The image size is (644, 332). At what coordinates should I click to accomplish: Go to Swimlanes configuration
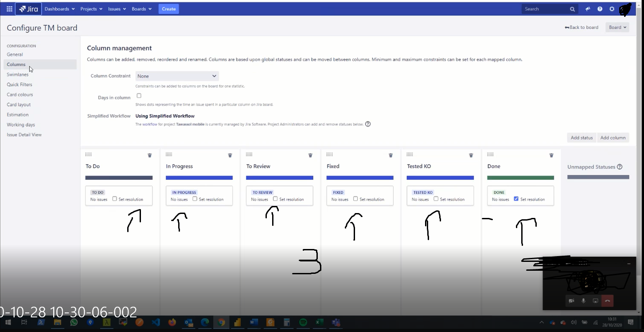tap(18, 75)
